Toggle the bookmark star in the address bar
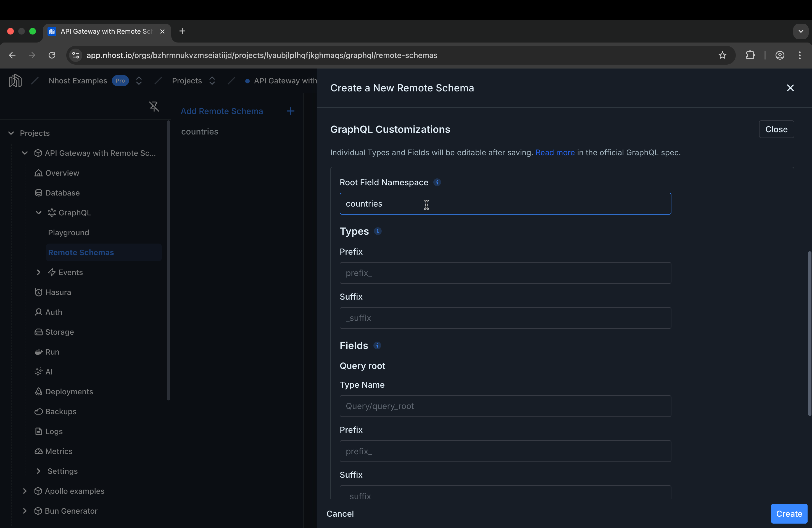Screen dimensions: 812x528 tap(722, 55)
